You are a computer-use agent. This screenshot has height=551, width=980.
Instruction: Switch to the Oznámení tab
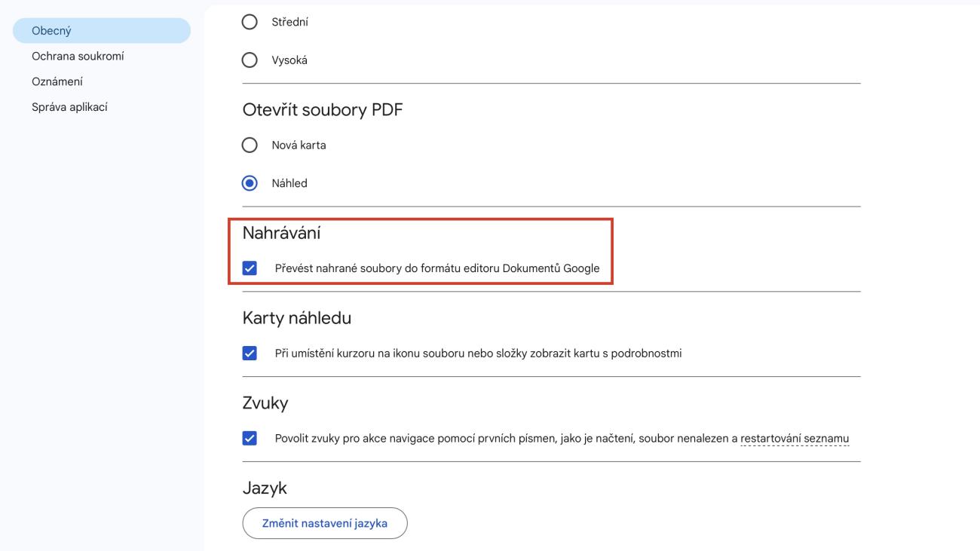57,81
